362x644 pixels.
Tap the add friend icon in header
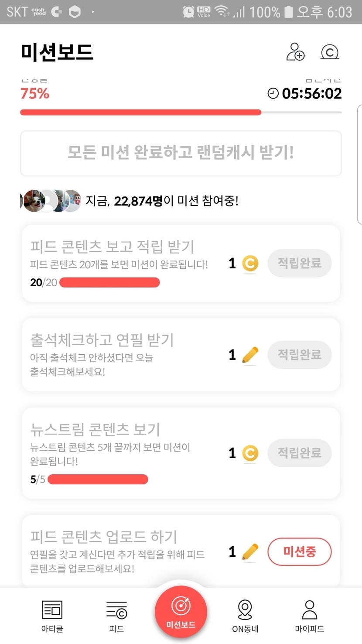(295, 52)
